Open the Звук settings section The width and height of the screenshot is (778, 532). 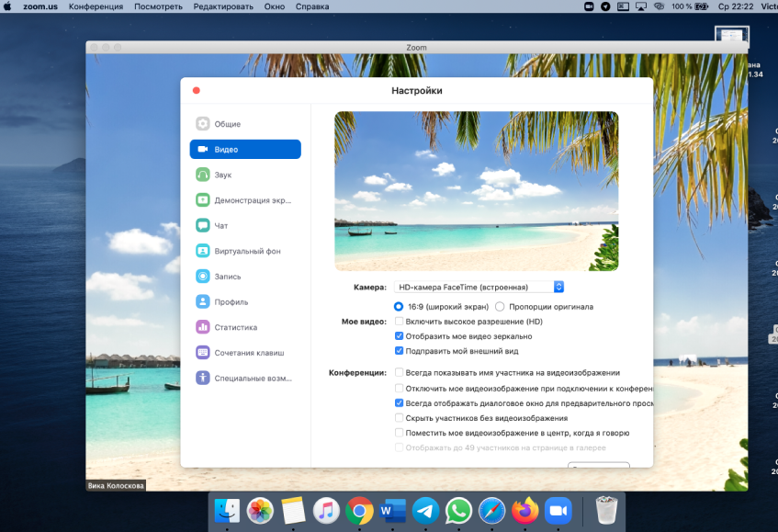point(245,175)
